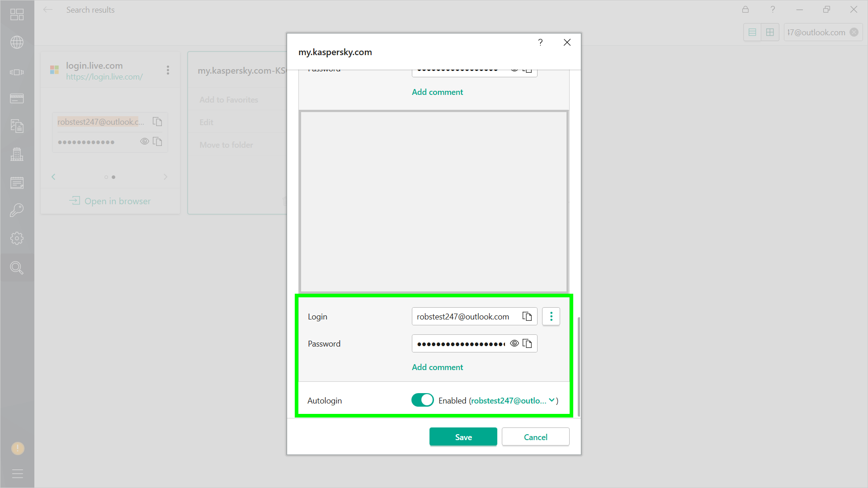Copy the robstest247@outlook.com login in dialog
The image size is (868, 488).
pyautogui.click(x=527, y=316)
